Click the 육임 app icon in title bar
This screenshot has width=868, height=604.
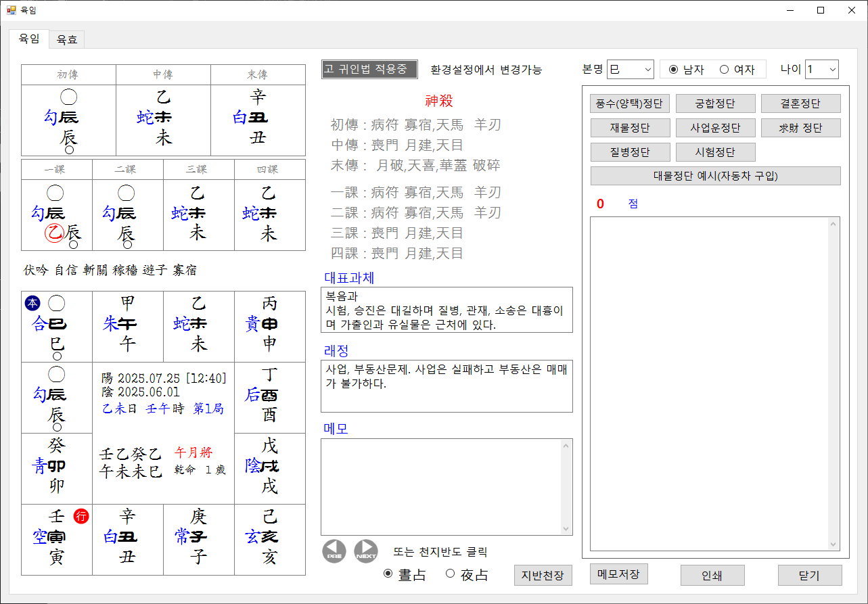pyautogui.click(x=11, y=10)
